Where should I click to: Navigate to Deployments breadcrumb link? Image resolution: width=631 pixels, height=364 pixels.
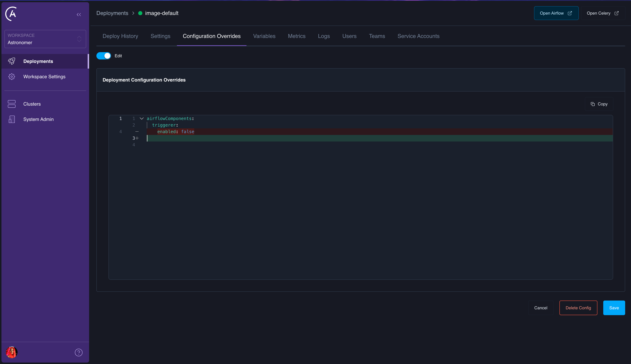point(112,13)
